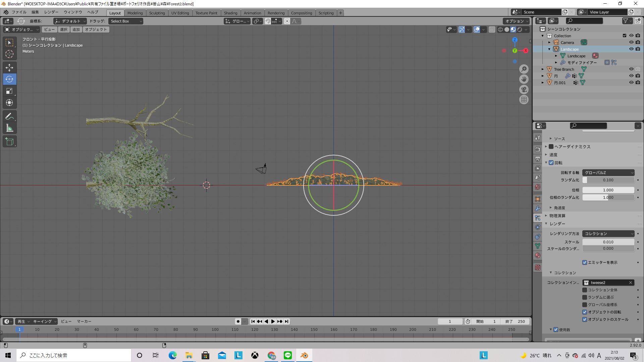Select the Measure tool
This screenshot has height=362, width=644.
click(x=9, y=128)
